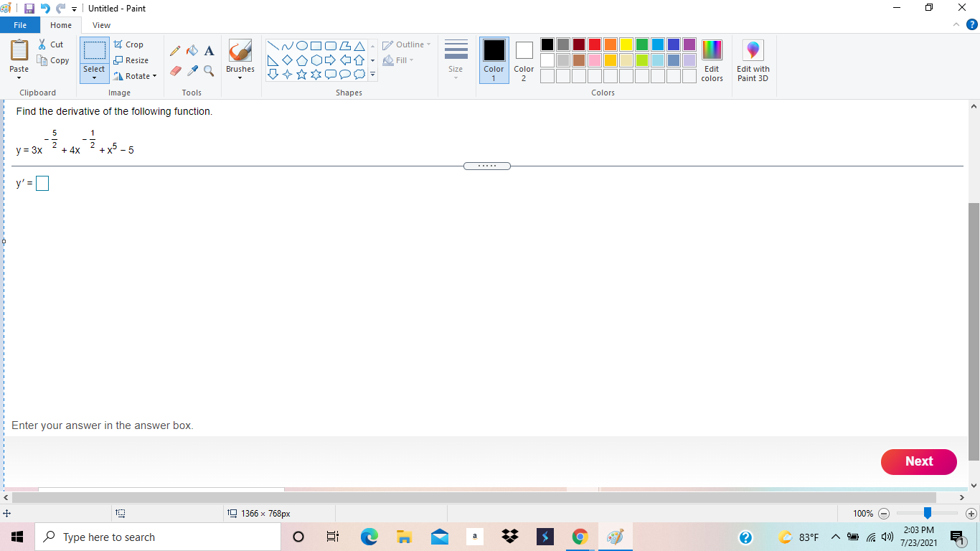The image size is (980, 551).
Task: Set Color 1 as active color
Action: [x=494, y=60]
